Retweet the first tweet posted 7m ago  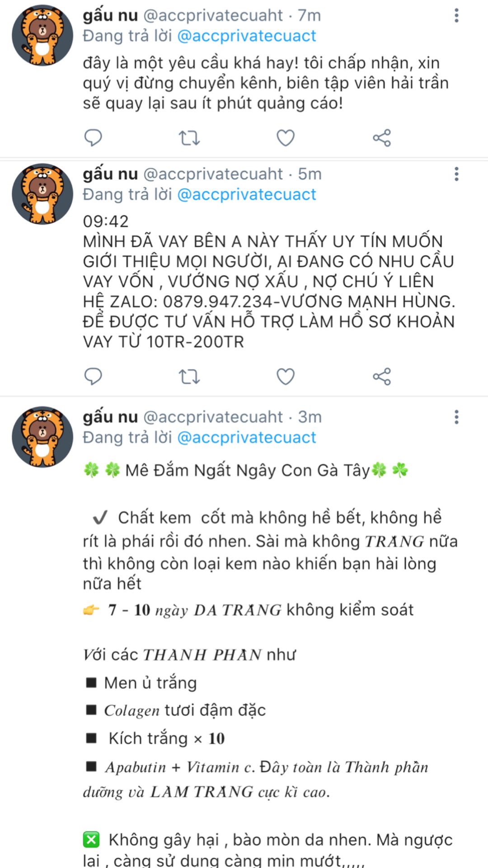pyautogui.click(x=189, y=137)
